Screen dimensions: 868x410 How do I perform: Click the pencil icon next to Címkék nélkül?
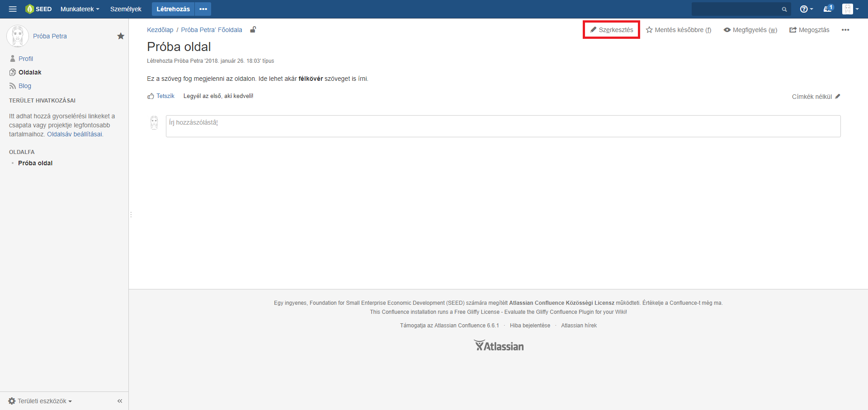click(x=837, y=97)
